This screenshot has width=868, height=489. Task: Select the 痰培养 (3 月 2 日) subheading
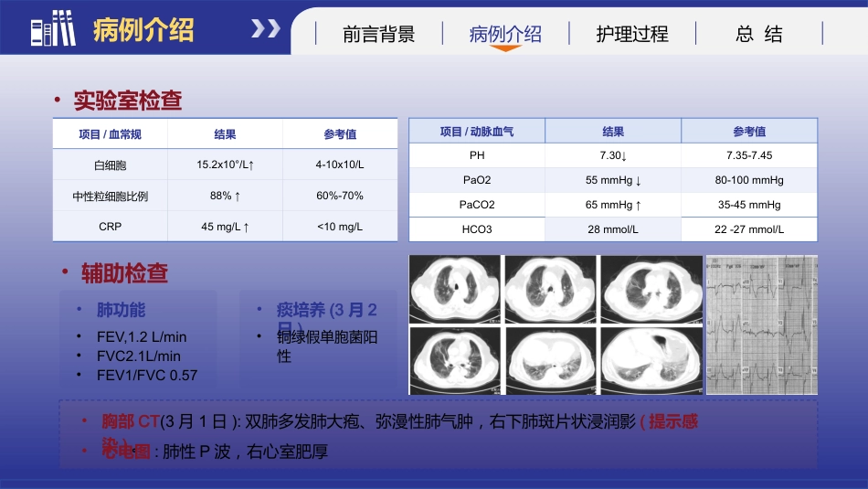click(x=326, y=316)
